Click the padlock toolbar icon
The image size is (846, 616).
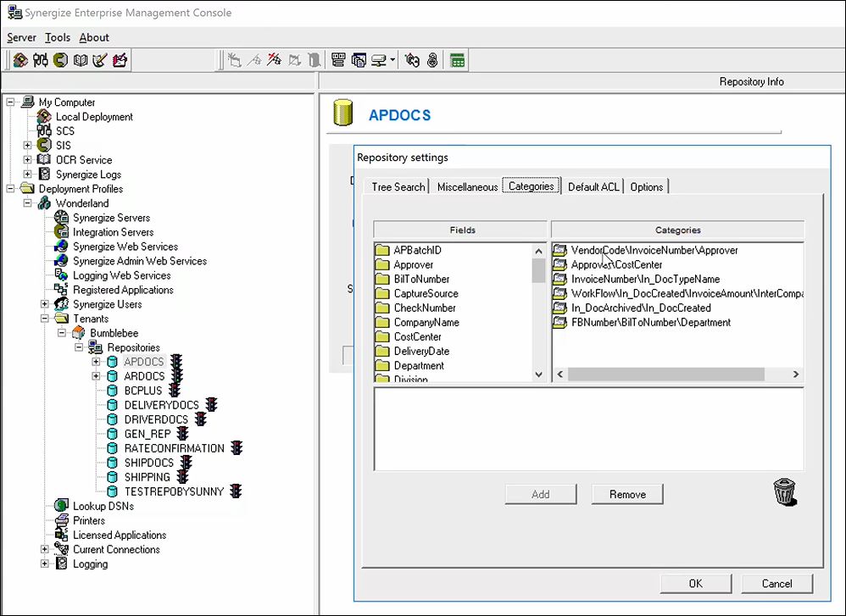432,60
